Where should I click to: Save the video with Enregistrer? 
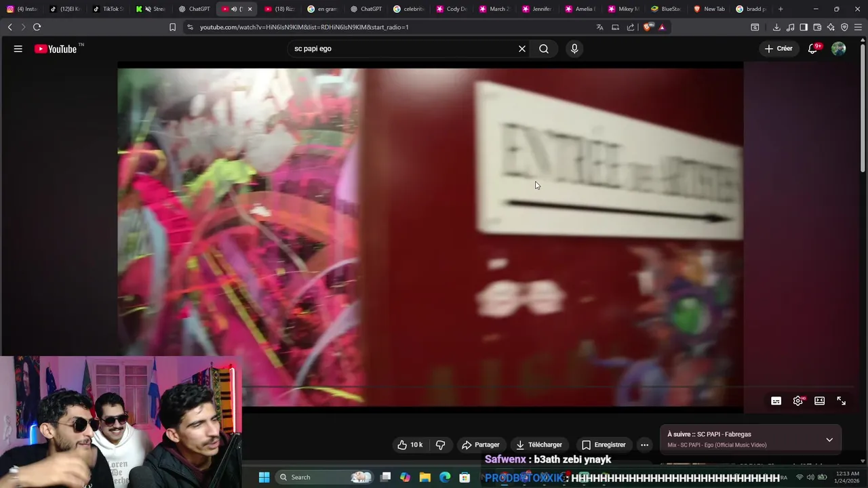click(x=604, y=445)
